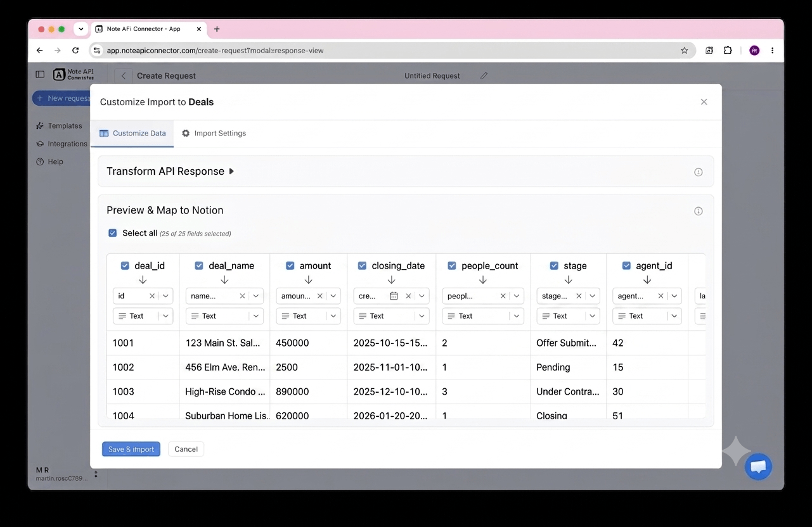Screen dimensions: 812x527
Task: Open the deal_id property dropdown arrow
Action: coord(166,296)
